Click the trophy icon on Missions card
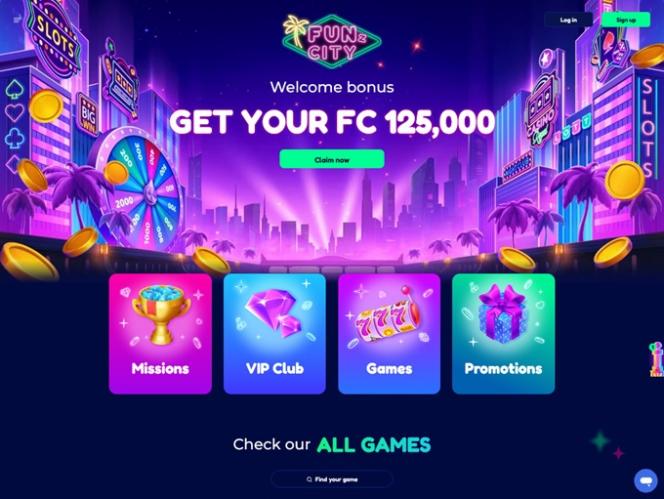 (x=160, y=314)
